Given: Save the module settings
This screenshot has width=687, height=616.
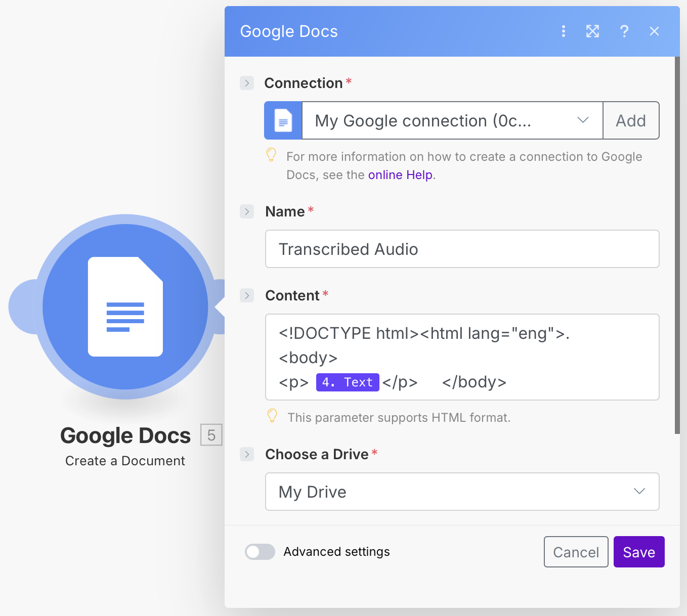Looking at the screenshot, I should pyautogui.click(x=639, y=552).
